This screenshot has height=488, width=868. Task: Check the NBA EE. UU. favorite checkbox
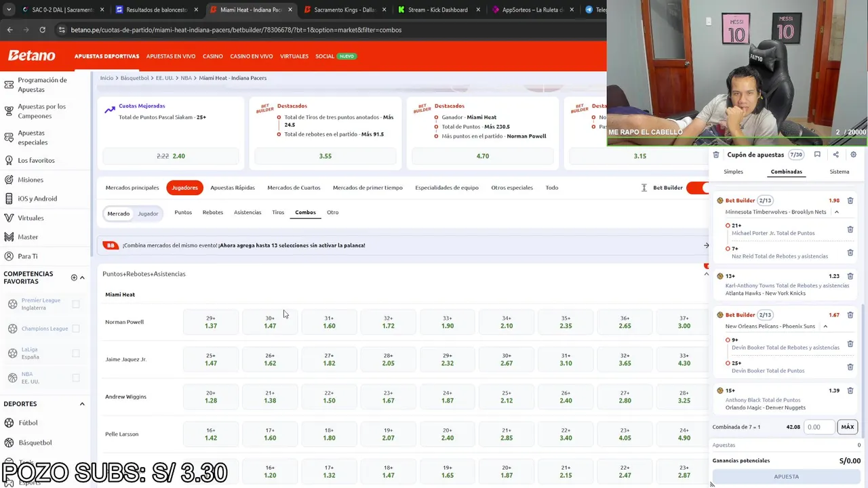75,378
